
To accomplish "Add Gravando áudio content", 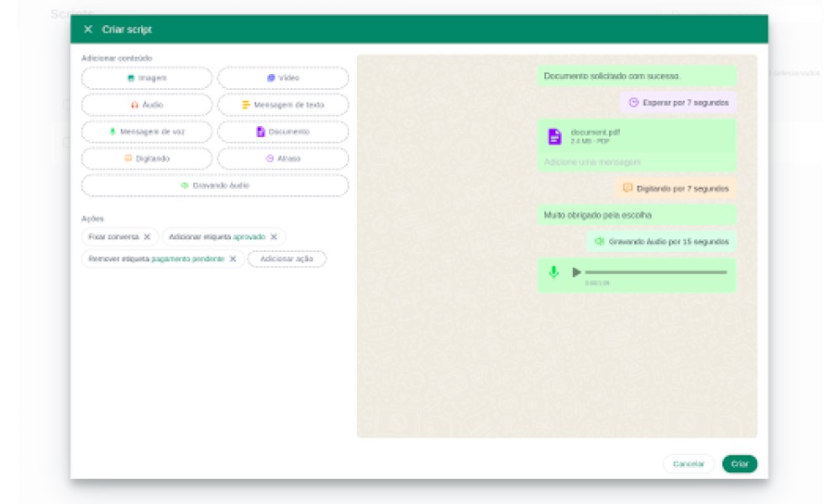I will point(215,186).
